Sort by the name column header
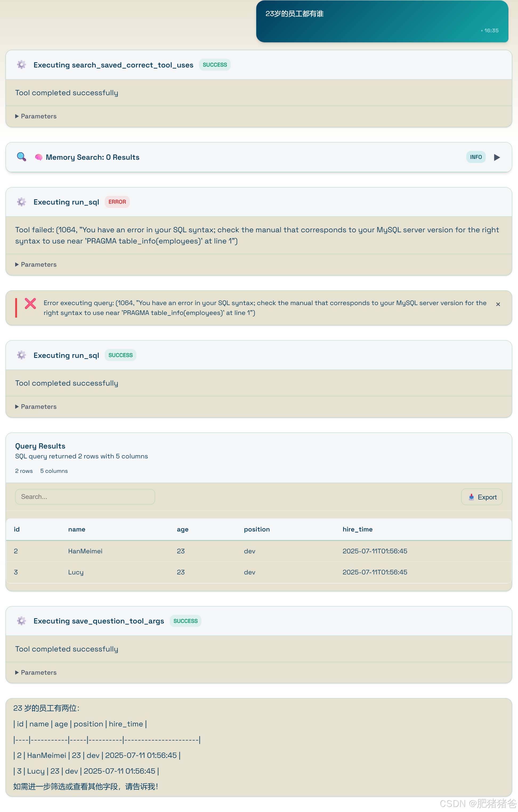Viewport: 518px width, 812px height. 76,529
